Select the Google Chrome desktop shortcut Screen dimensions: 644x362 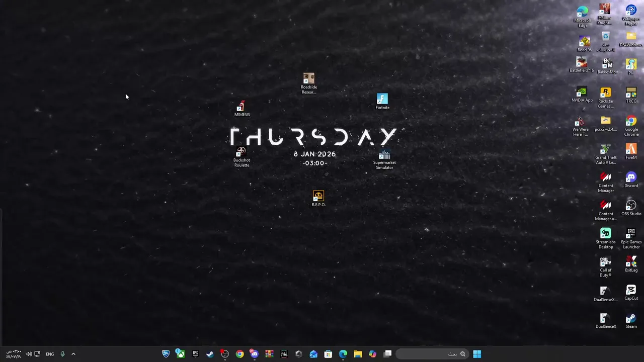pyautogui.click(x=631, y=126)
